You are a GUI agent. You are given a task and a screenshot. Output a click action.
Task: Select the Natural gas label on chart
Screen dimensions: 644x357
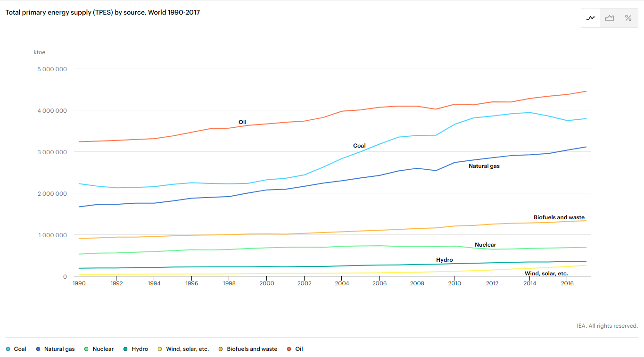click(484, 166)
